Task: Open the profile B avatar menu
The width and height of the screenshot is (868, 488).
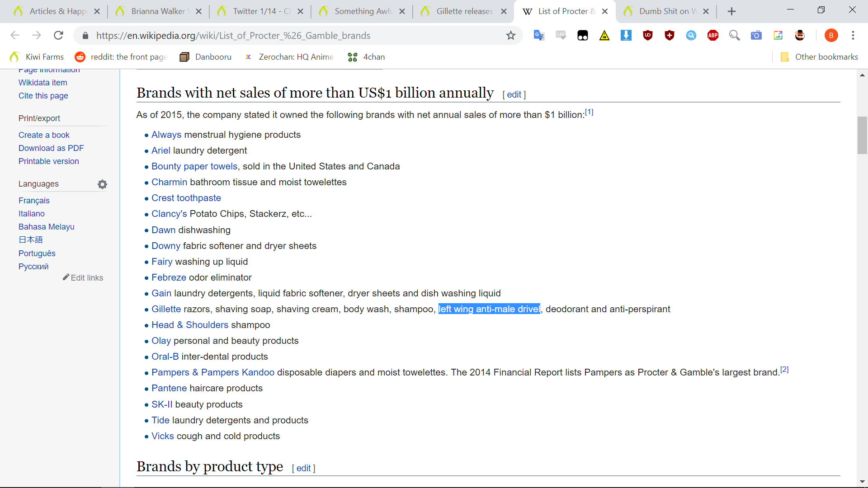Action: click(831, 35)
